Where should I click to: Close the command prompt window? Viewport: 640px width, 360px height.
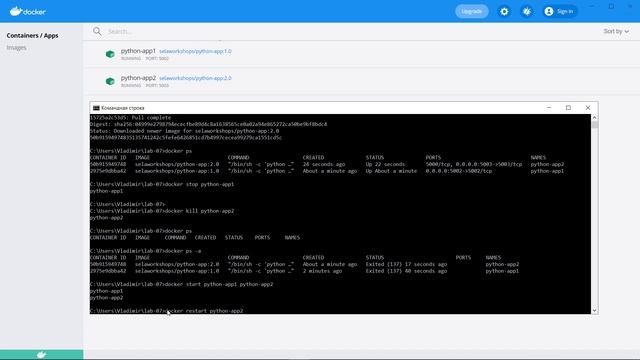click(x=588, y=108)
